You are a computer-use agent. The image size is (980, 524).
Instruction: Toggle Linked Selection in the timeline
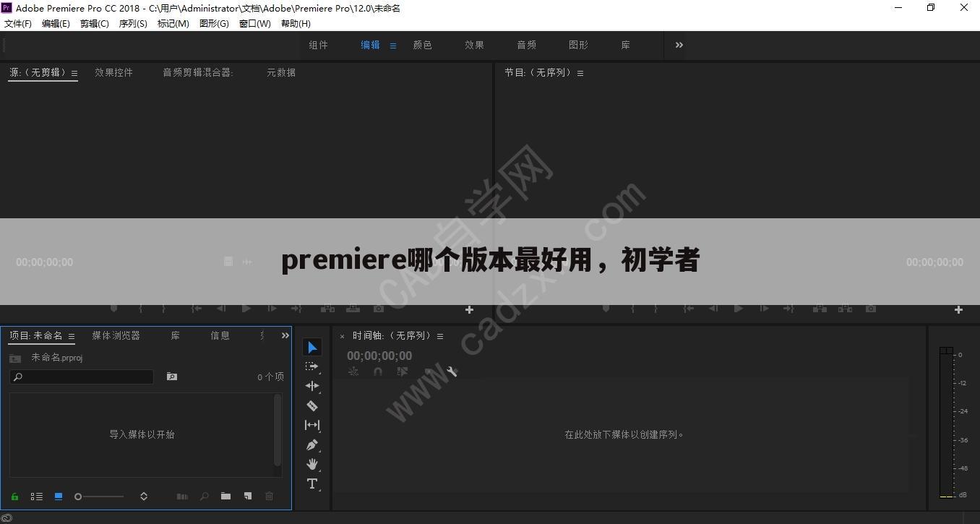tap(403, 371)
